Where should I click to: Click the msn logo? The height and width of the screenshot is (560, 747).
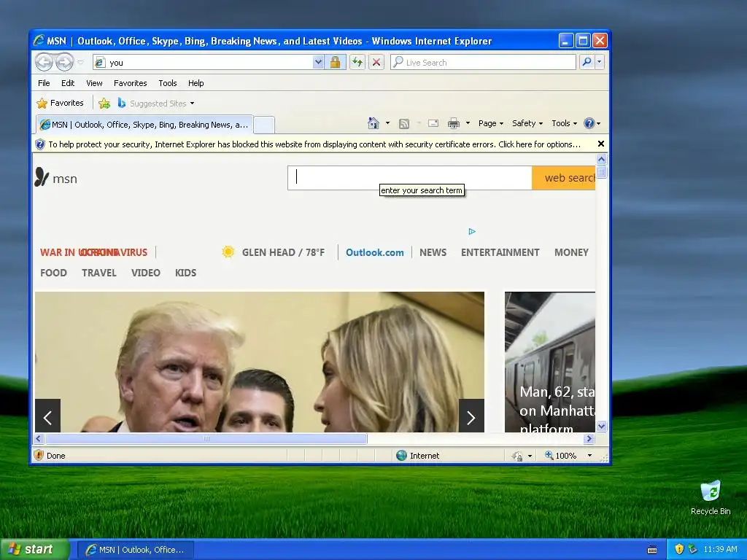[x=55, y=178]
